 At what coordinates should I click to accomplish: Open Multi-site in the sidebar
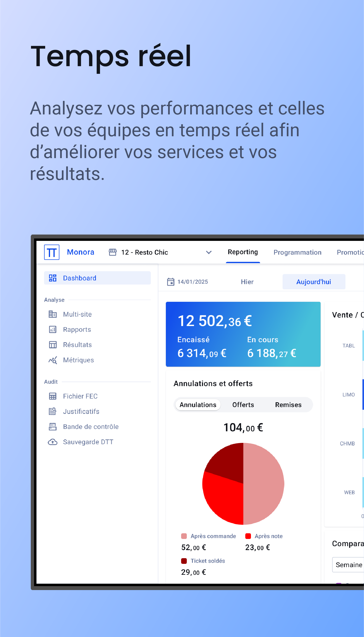tap(98, 314)
